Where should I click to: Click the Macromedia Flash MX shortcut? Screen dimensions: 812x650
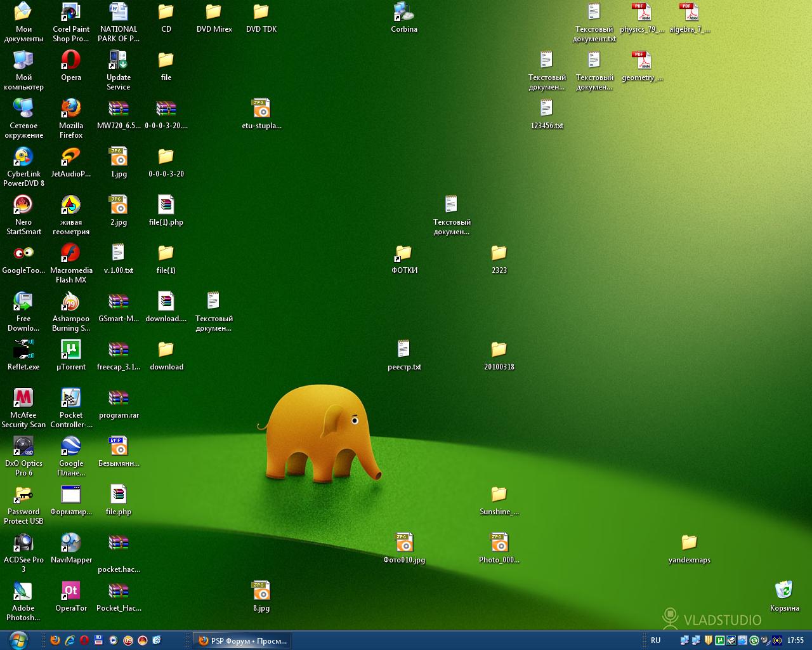pos(70,253)
